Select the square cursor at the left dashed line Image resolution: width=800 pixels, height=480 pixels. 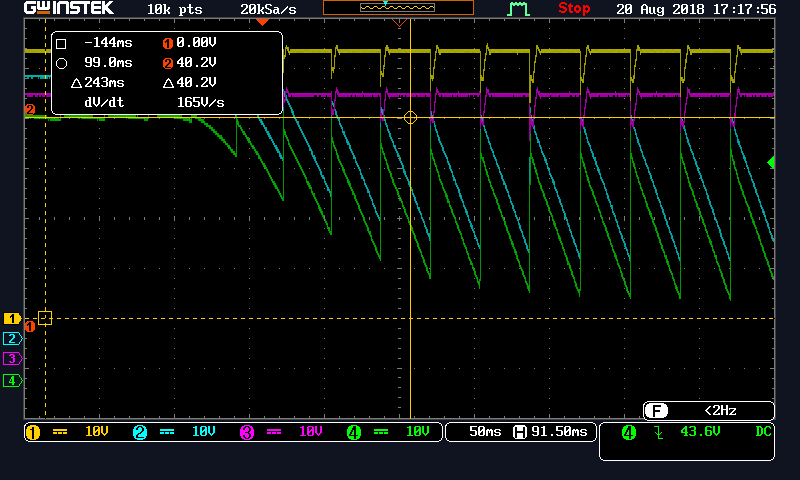point(45,318)
